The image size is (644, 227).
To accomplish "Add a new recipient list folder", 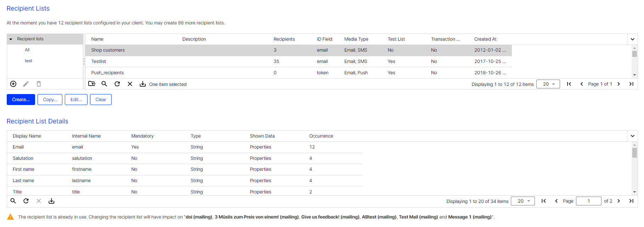I will 13,84.
